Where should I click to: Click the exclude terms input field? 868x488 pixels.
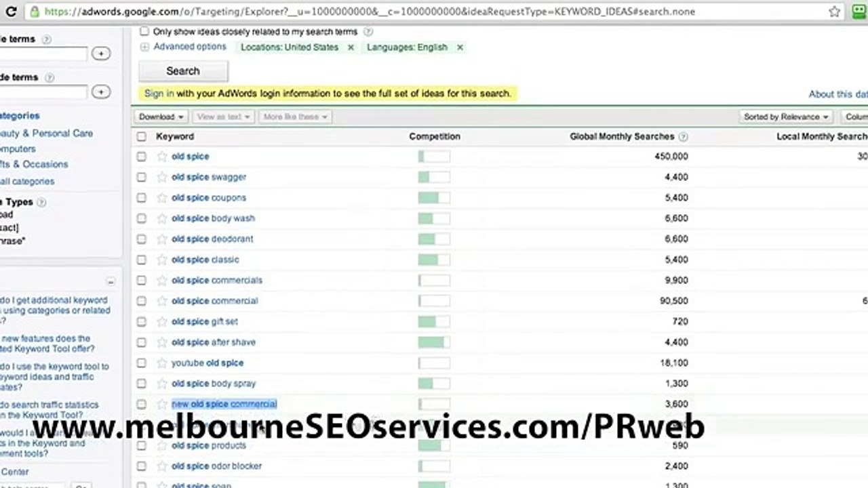(43, 92)
